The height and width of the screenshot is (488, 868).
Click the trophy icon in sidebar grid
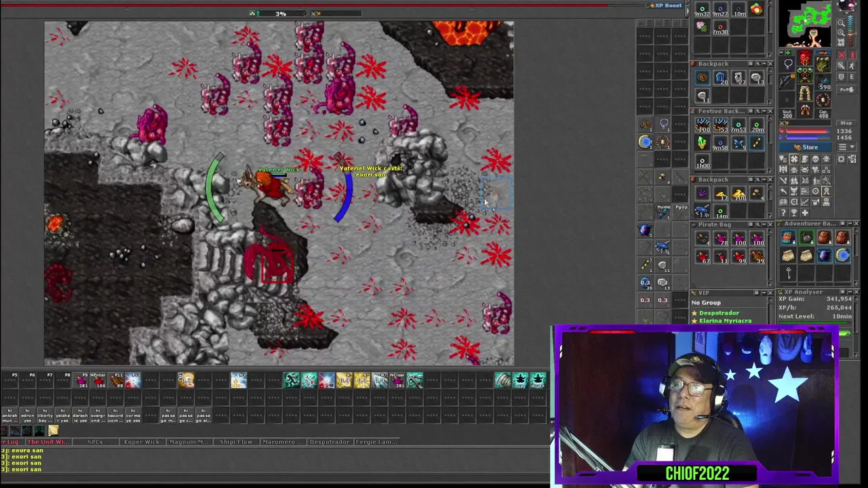pyautogui.click(x=794, y=213)
